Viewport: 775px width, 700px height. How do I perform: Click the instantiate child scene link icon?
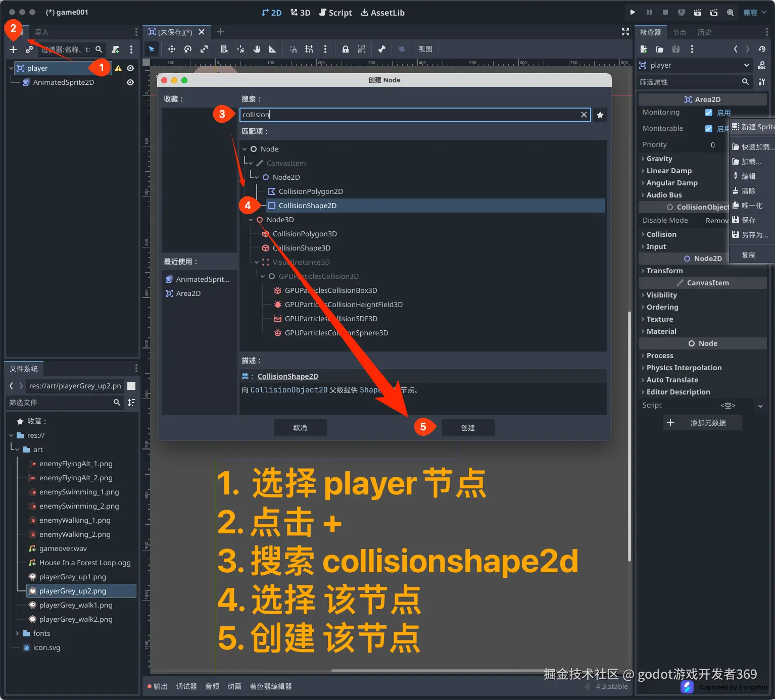click(29, 49)
